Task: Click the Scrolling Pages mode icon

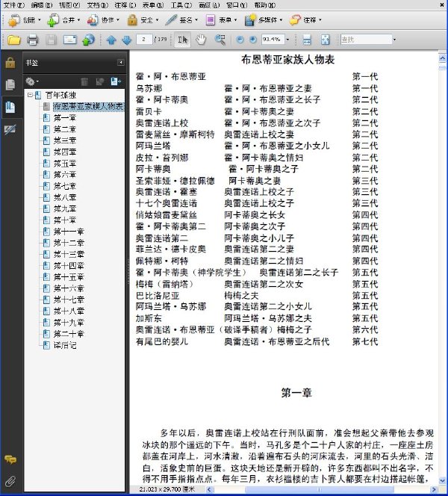Action: click(307, 40)
